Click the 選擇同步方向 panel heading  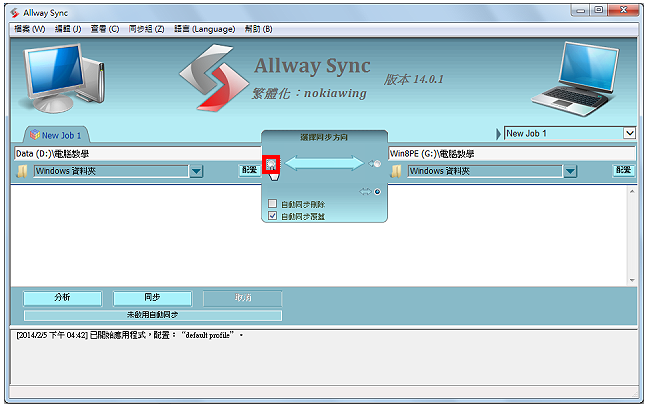324,137
